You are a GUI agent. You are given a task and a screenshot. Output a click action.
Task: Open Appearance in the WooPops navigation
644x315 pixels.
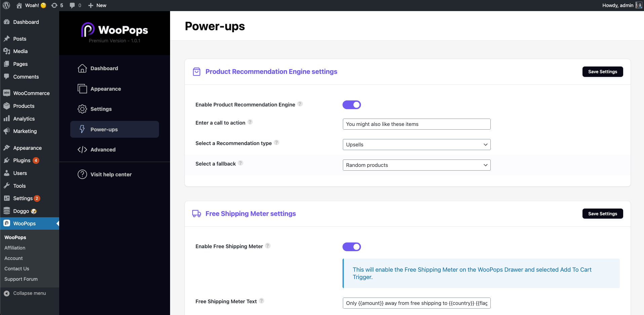(115, 89)
